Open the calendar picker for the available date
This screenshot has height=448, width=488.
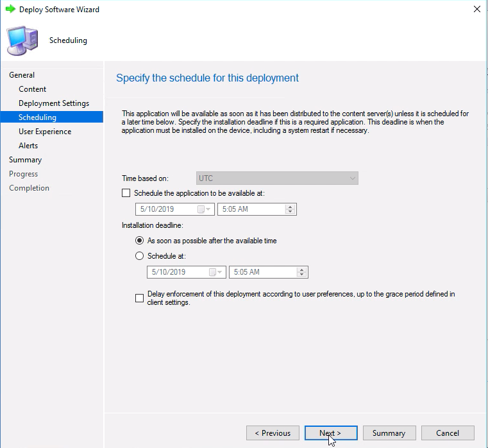[201, 209]
